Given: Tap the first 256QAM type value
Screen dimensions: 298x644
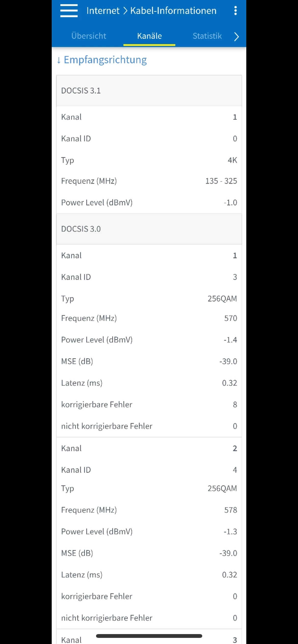Looking at the screenshot, I should (222, 299).
